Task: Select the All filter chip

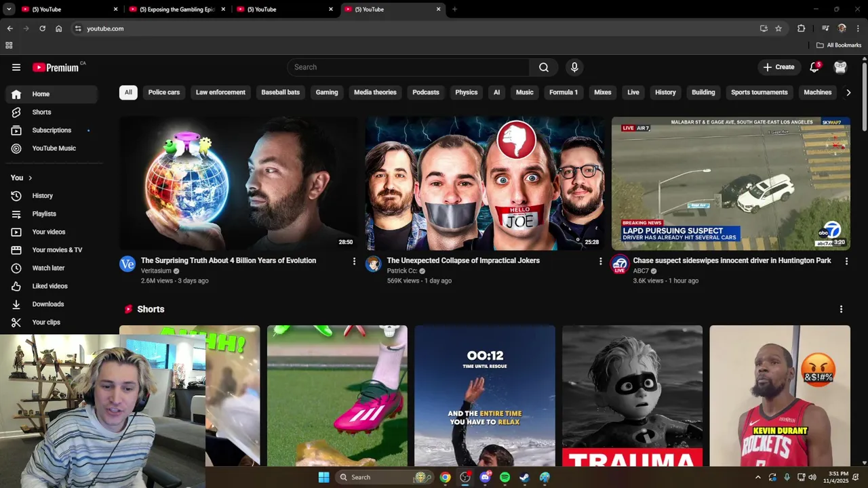Action: point(128,92)
